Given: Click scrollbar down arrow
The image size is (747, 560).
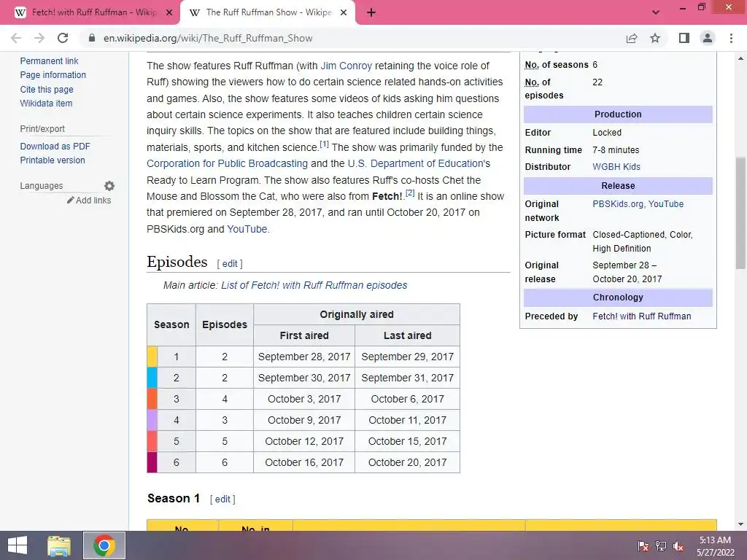Looking at the screenshot, I should 740,524.
